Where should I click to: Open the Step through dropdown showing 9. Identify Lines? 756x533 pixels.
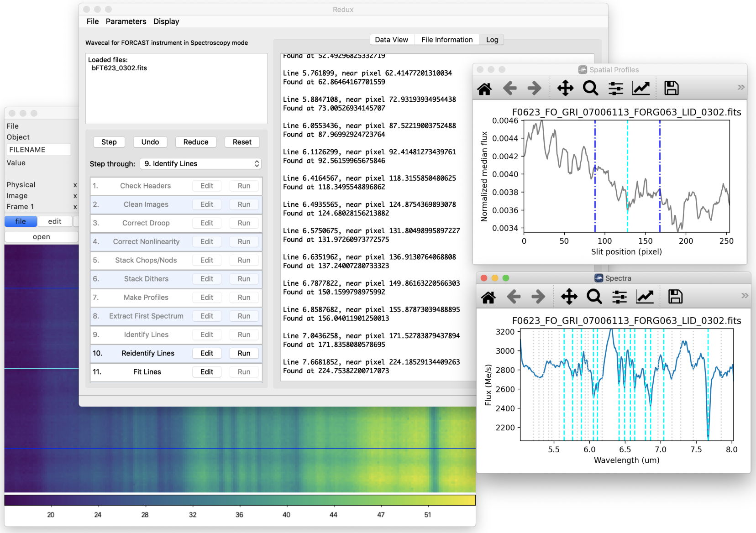pyautogui.click(x=201, y=163)
